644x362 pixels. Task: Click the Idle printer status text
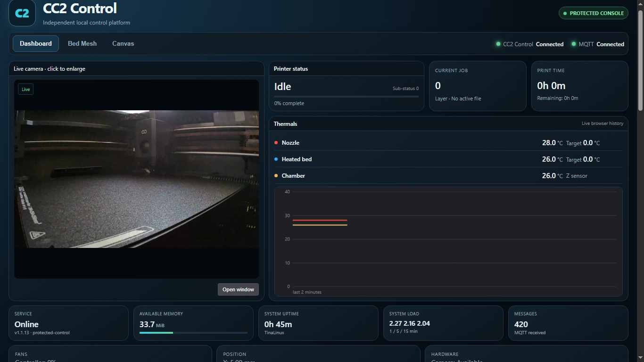click(x=283, y=87)
